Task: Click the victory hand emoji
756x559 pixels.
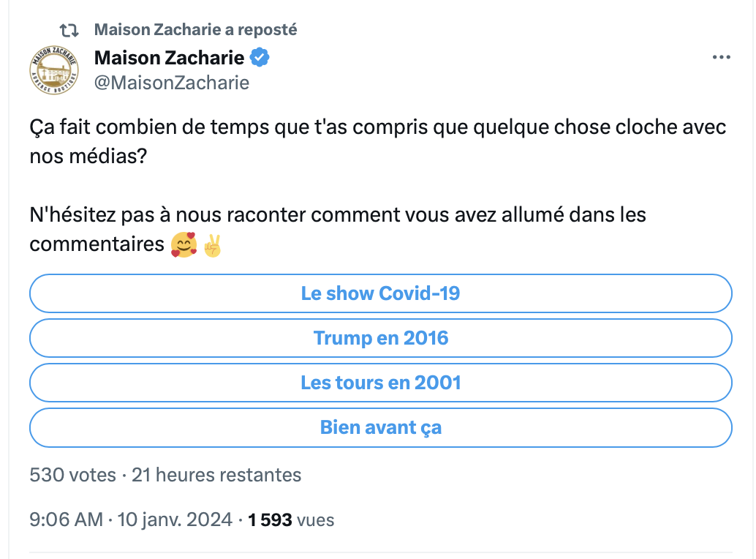Action: [x=212, y=245]
